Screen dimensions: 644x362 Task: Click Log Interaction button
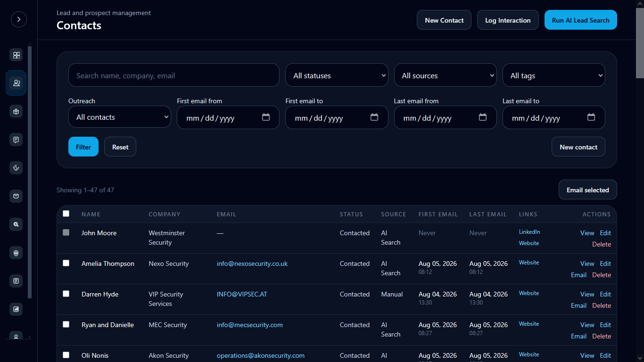click(508, 20)
